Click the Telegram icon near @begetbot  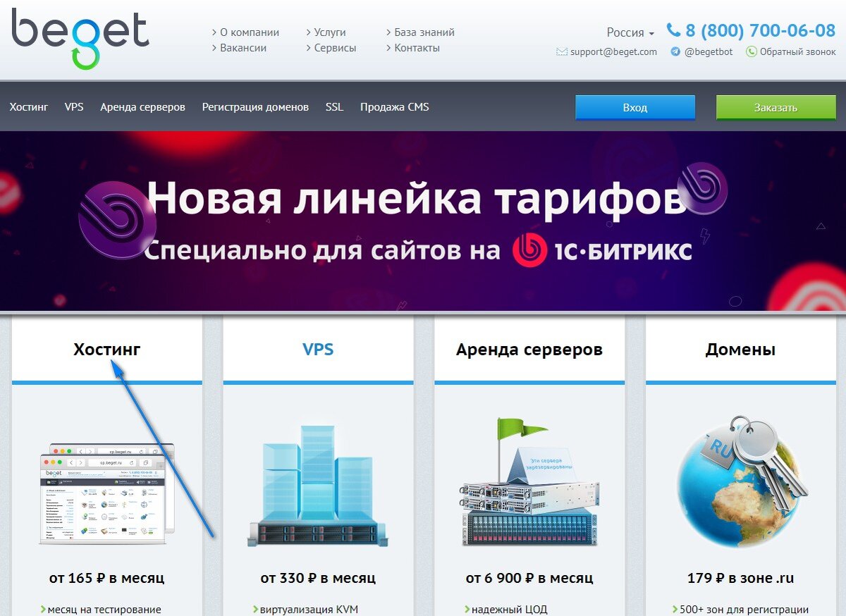point(675,51)
